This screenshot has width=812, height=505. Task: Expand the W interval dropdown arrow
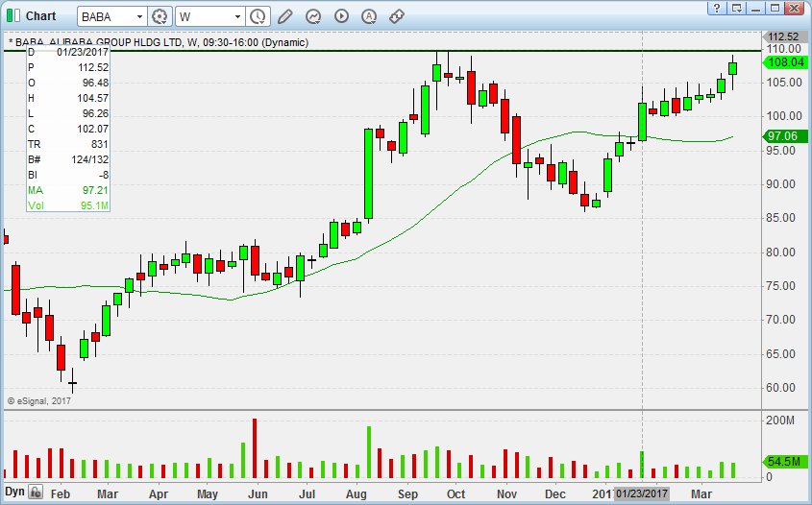(x=237, y=17)
